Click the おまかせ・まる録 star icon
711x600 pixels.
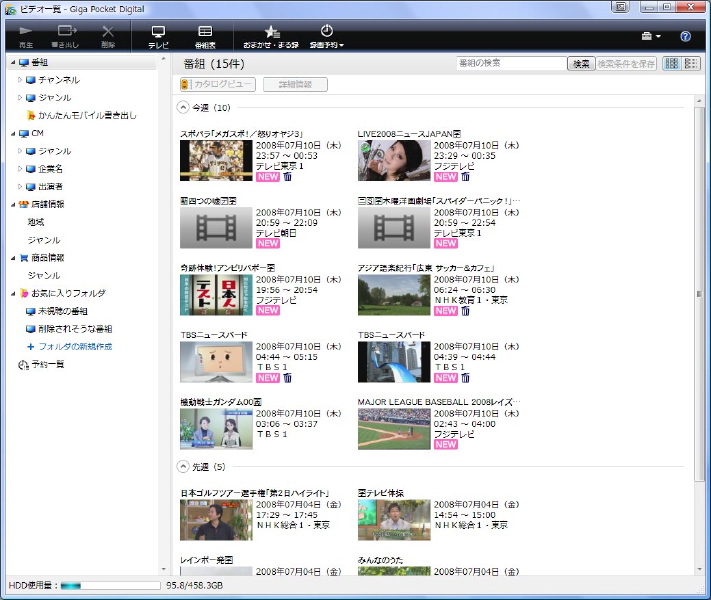pos(270,36)
